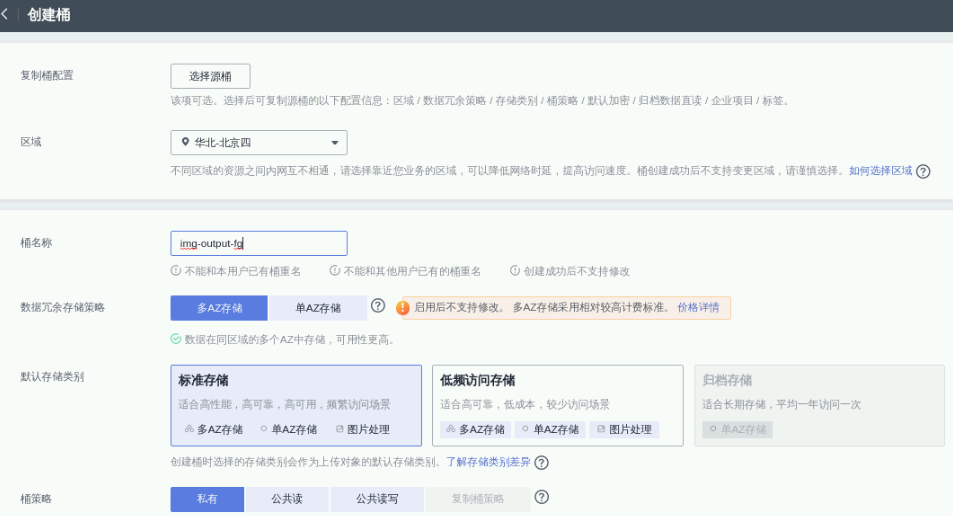Click the 选择源桶 button

pyautogui.click(x=210, y=76)
